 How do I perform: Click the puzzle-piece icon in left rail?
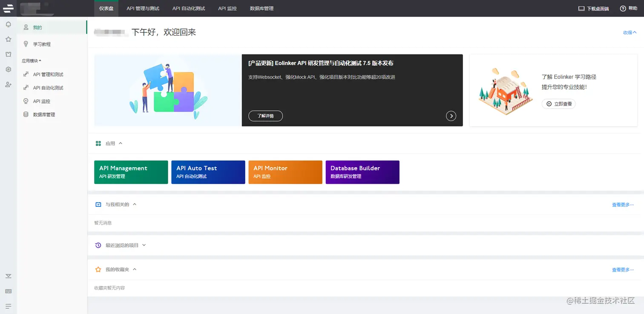8,54
